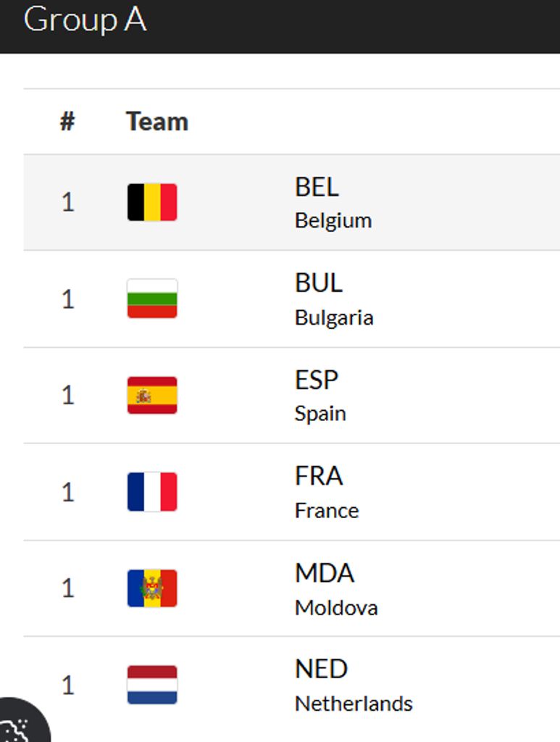Select the Netherlands country name
The image size is (560, 742).
point(354,704)
